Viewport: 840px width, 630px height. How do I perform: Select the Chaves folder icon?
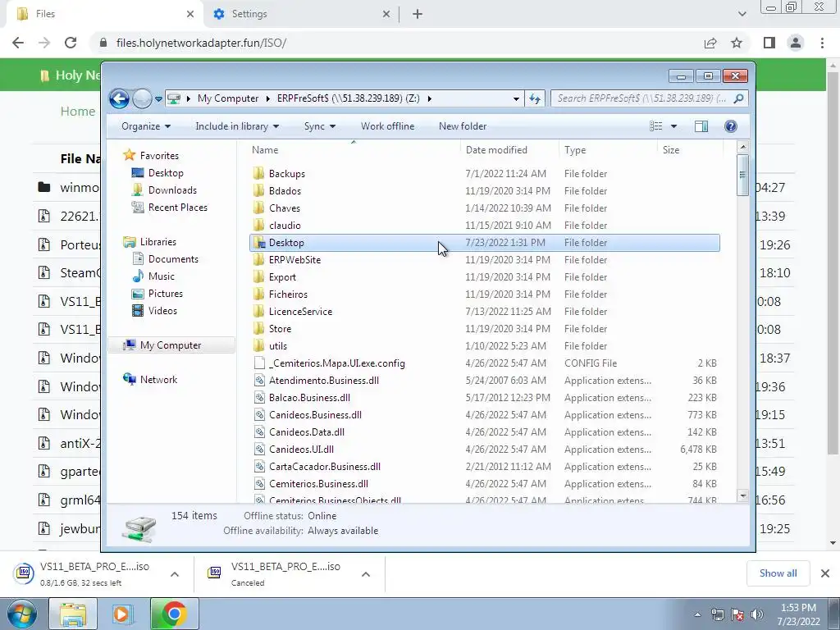[x=258, y=208]
